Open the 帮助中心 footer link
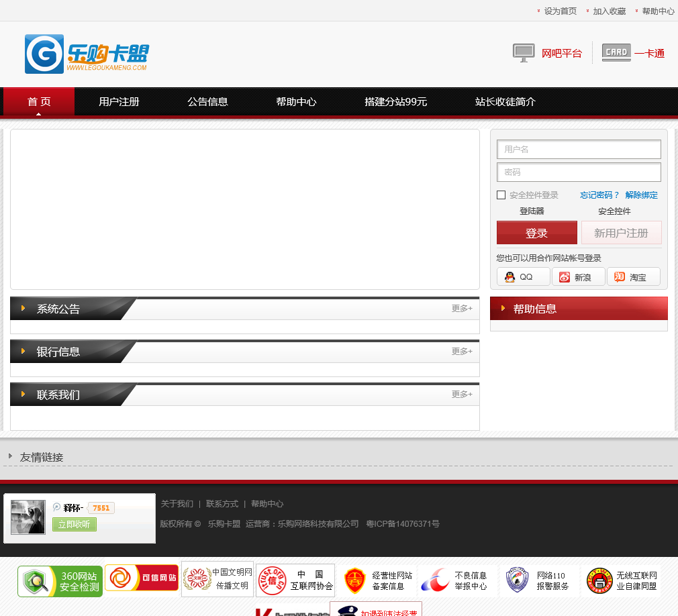The height and width of the screenshot is (616, 678). pyautogui.click(x=267, y=504)
